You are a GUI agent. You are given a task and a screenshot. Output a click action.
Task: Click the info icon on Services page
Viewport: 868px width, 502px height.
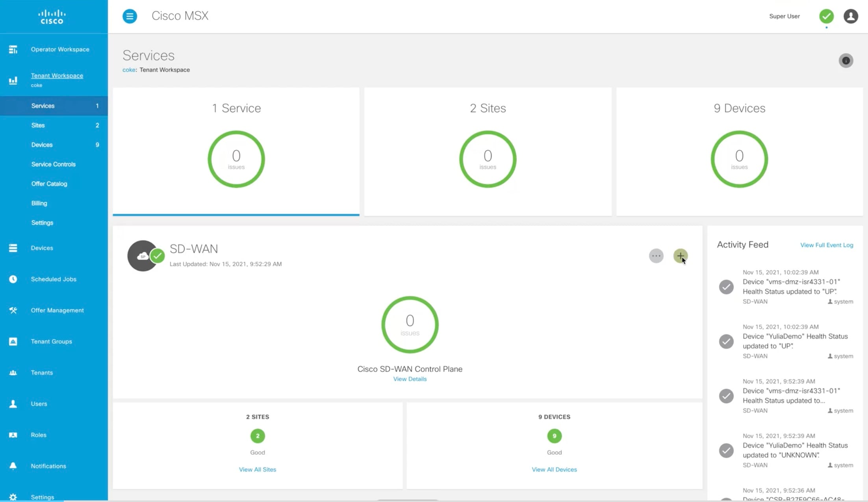pos(846,61)
